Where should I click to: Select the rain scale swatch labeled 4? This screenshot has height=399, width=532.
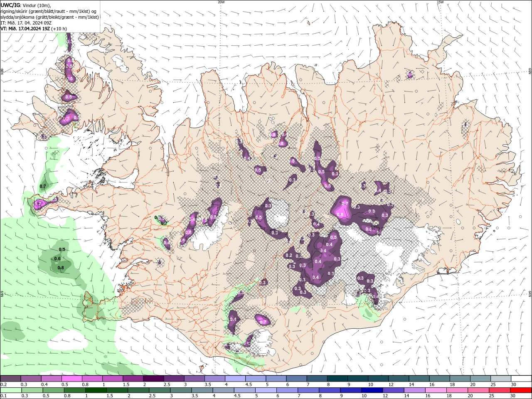[x=224, y=390]
